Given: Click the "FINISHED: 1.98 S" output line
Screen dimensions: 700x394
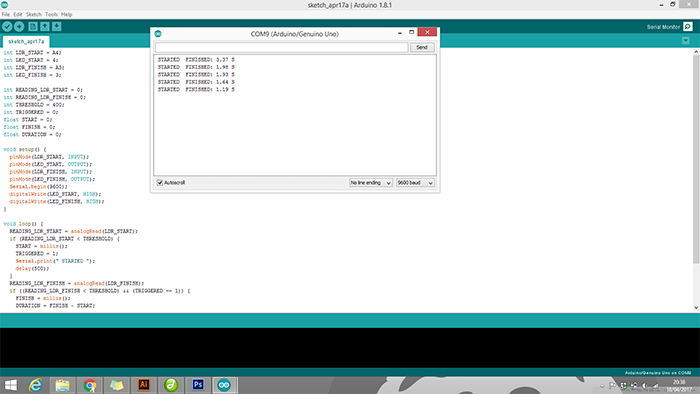Looking at the screenshot, I should [210, 67].
